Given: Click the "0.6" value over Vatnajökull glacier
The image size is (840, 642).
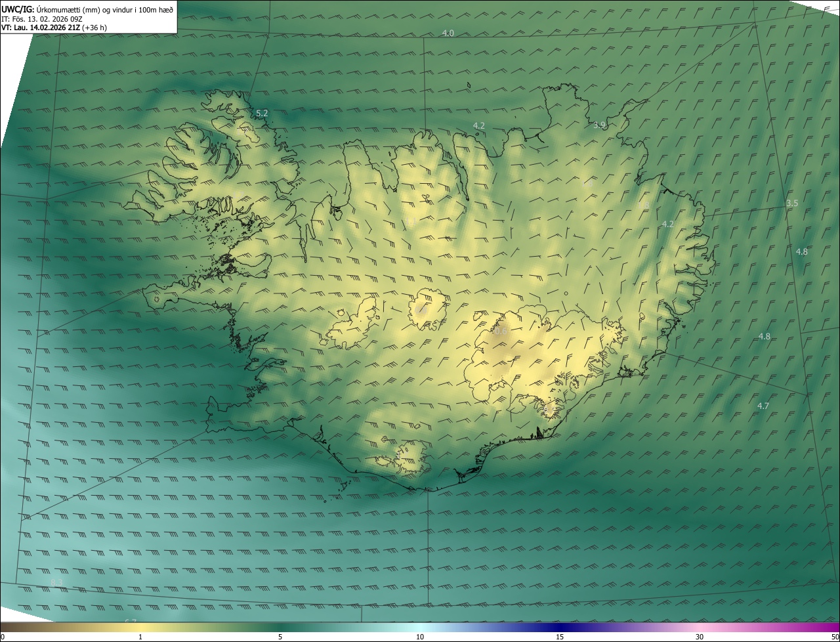Looking at the screenshot, I should click(x=500, y=332).
